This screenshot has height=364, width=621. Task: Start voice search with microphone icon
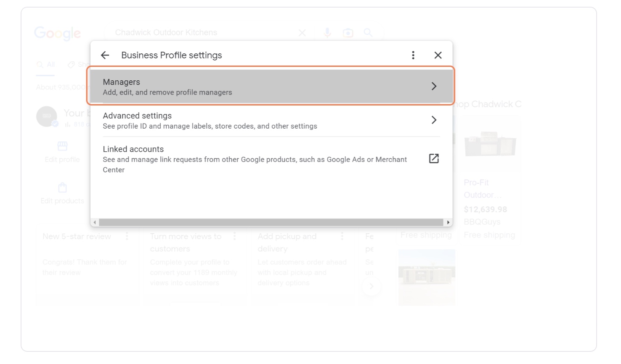tap(328, 33)
